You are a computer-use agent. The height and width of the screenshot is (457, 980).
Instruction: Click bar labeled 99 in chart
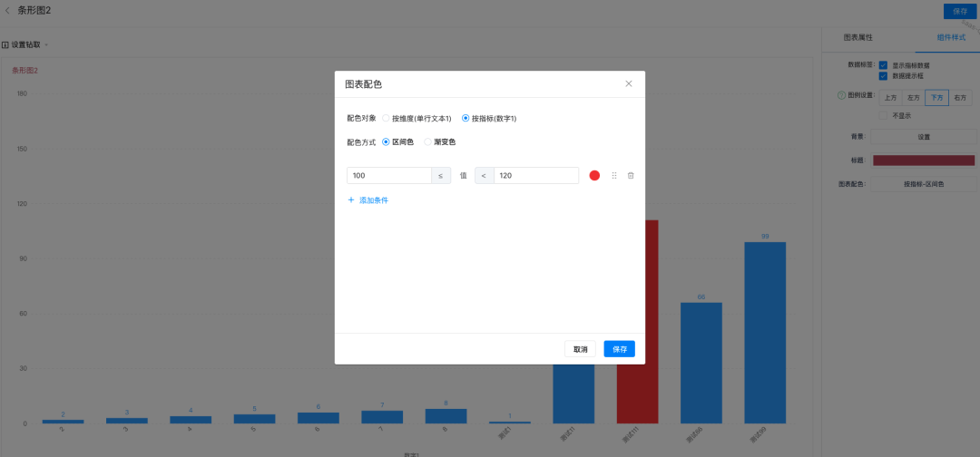click(765, 333)
